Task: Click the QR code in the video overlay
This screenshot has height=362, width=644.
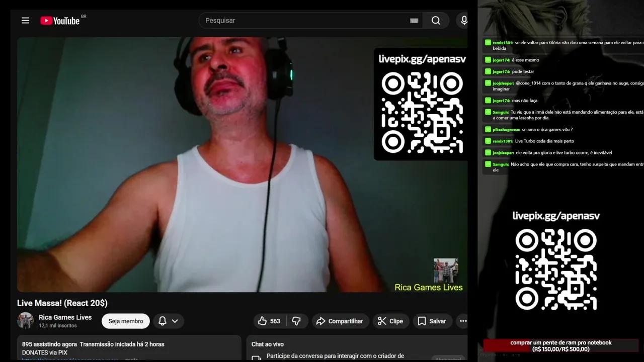Action: tap(422, 113)
